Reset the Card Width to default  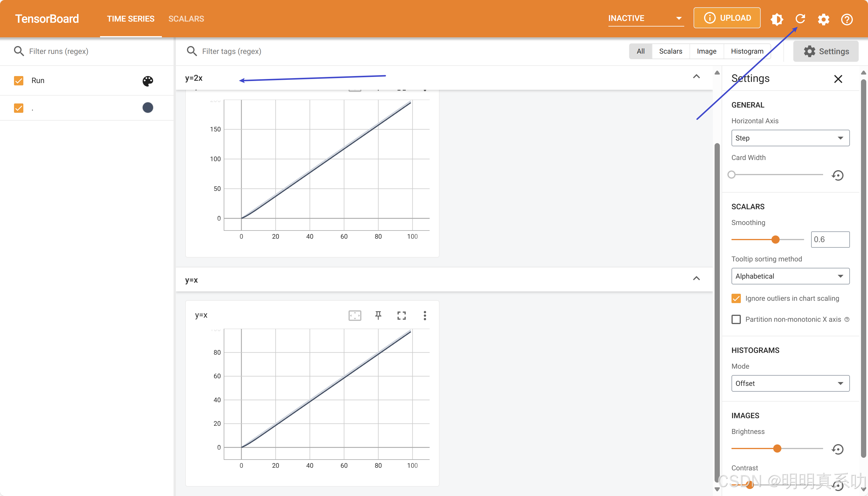pyautogui.click(x=837, y=175)
